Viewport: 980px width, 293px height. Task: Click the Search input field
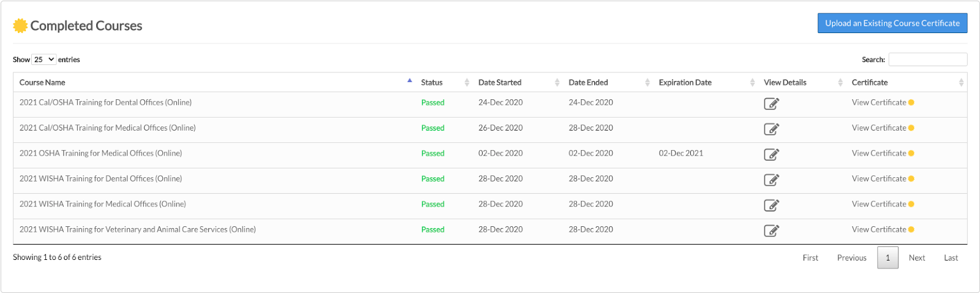(927, 59)
